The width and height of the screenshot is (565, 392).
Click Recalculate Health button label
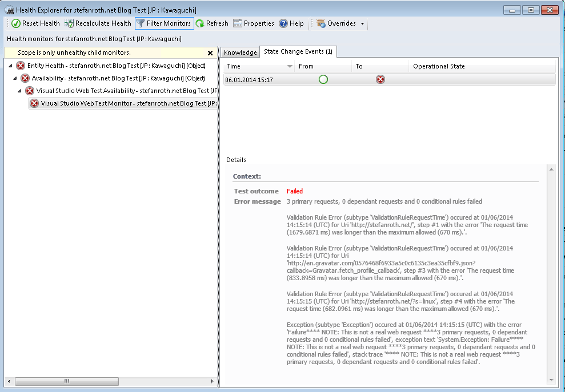coord(103,23)
